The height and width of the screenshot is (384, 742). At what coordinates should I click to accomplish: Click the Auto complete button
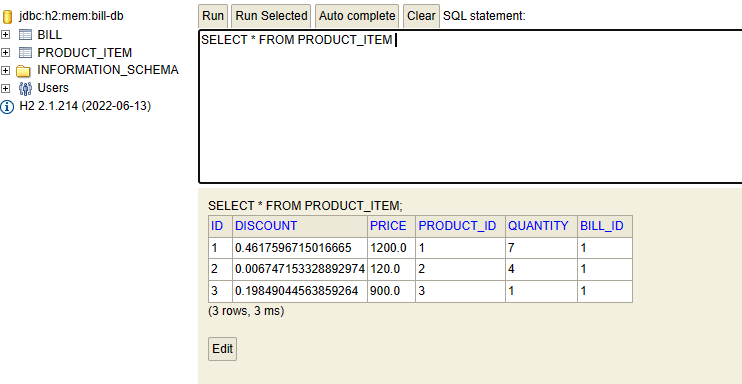tap(357, 16)
